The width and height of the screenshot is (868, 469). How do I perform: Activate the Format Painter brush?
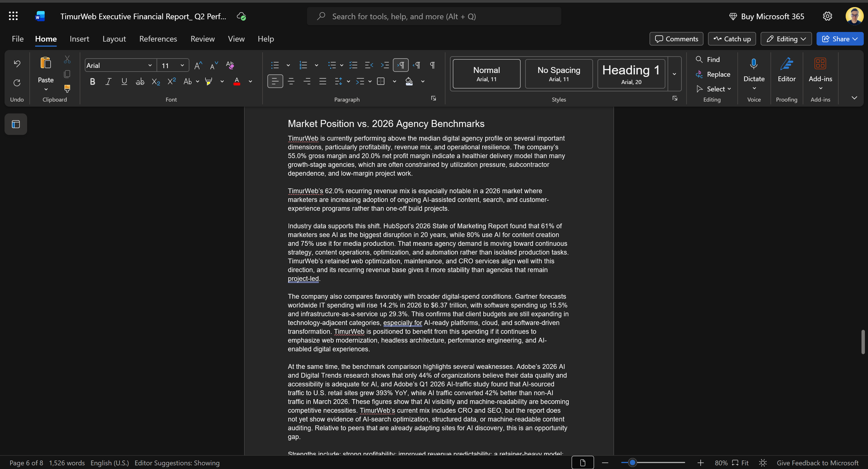pyautogui.click(x=67, y=88)
